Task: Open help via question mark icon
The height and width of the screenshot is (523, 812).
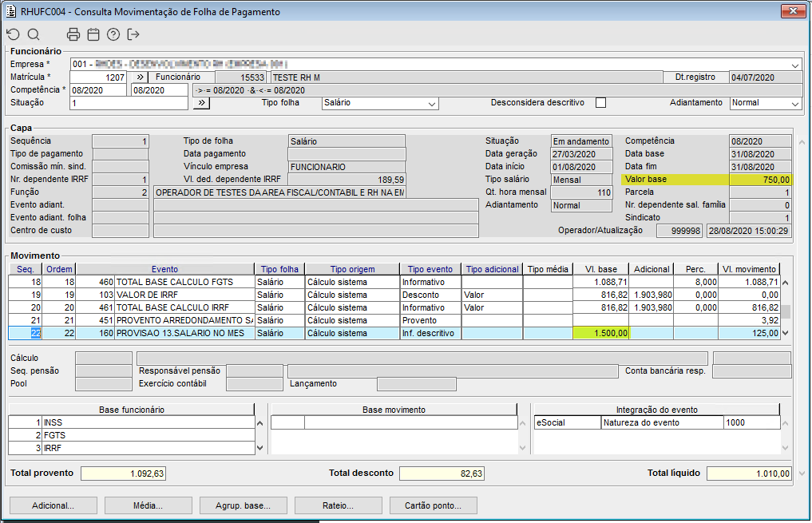Action: pyautogui.click(x=113, y=34)
